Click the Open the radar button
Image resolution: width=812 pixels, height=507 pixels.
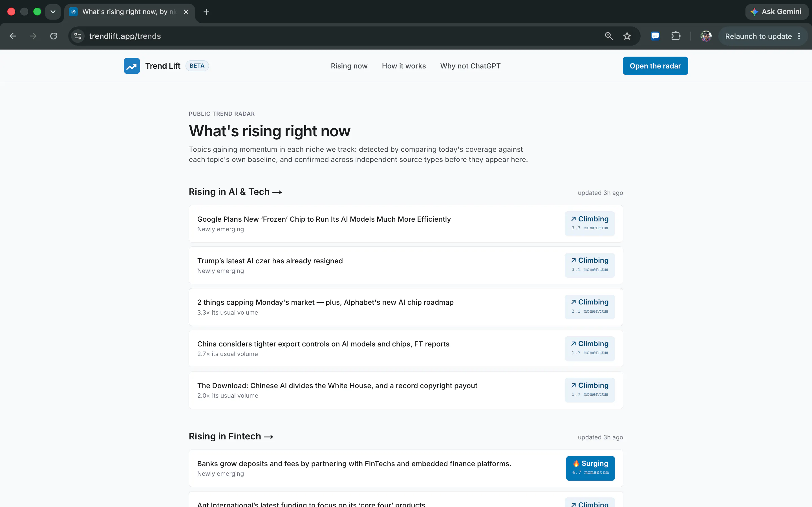pyautogui.click(x=655, y=66)
